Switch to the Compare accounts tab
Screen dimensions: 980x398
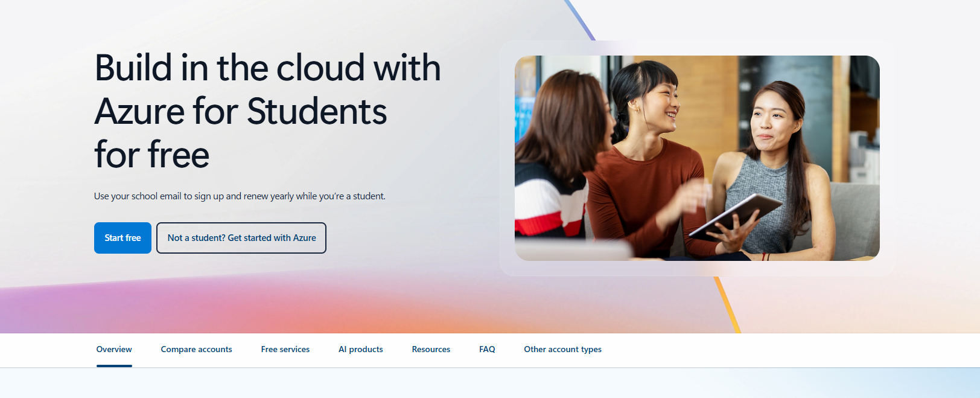point(196,349)
